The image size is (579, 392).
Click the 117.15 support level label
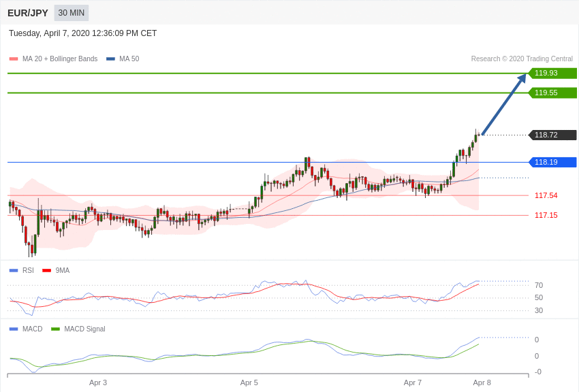tap(546, 215)
